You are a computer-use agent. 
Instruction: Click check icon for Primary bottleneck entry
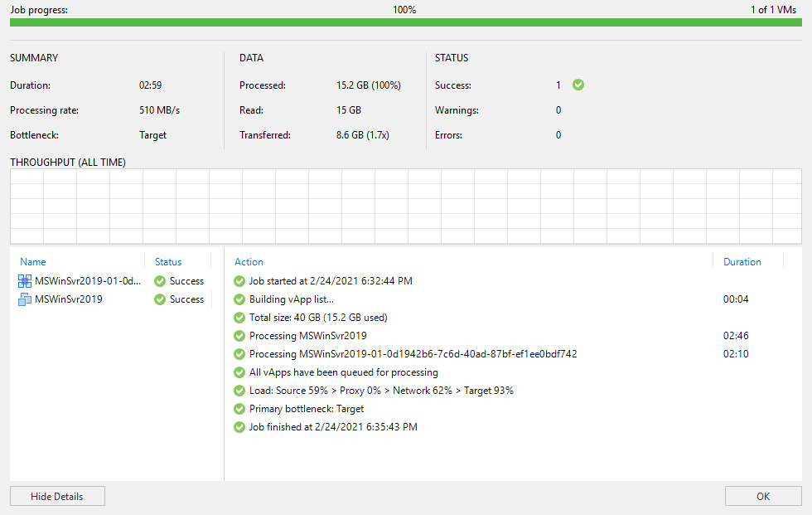point(239,409)
